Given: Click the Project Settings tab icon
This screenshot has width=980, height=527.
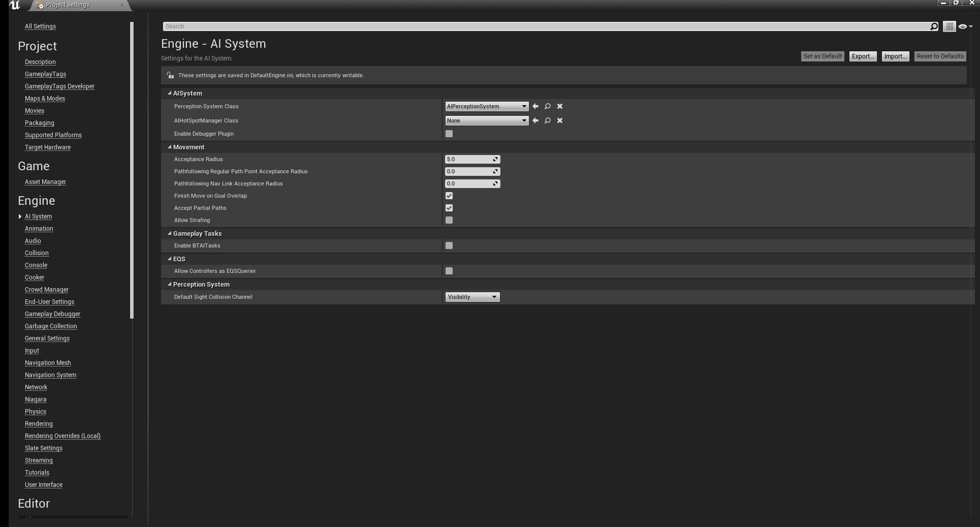Looking at the screenshot, I should 40,5.
